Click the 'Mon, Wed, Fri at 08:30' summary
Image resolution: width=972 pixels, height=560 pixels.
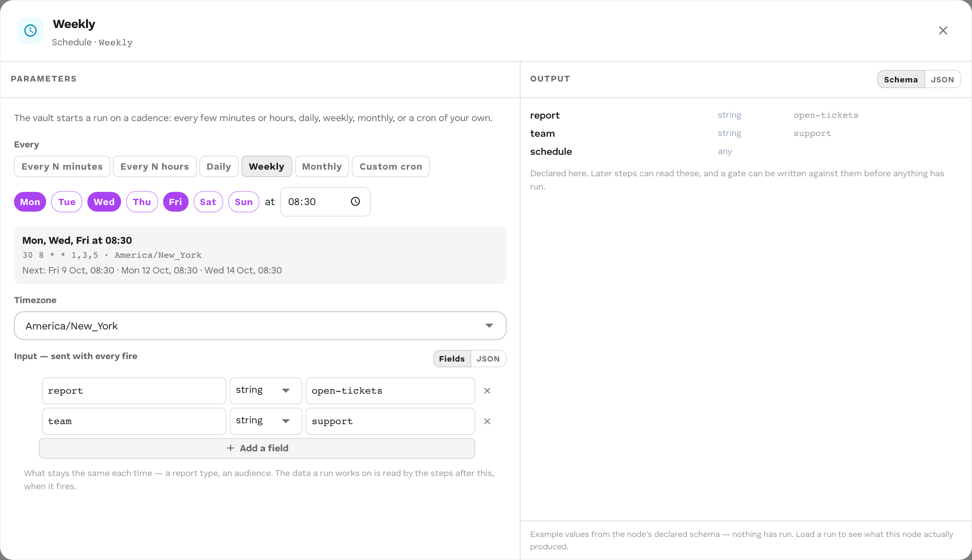click(x=77, y=240)
